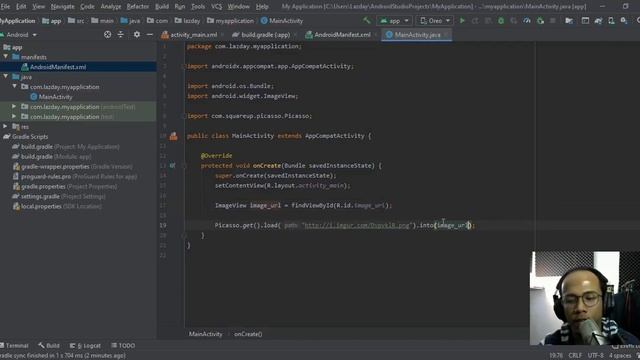The width and height of the screenshot is (640, 360).
Task: Click the project panel locate-target icon
Action: click(107, 35)
